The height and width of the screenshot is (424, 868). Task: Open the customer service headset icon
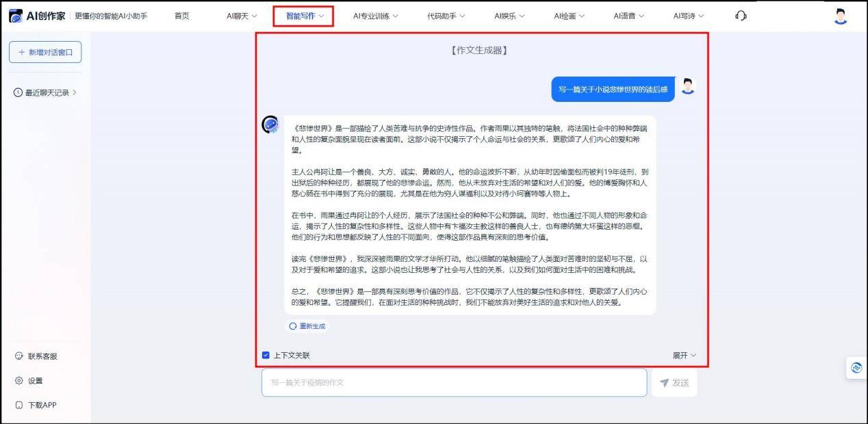tap(741, 16)
